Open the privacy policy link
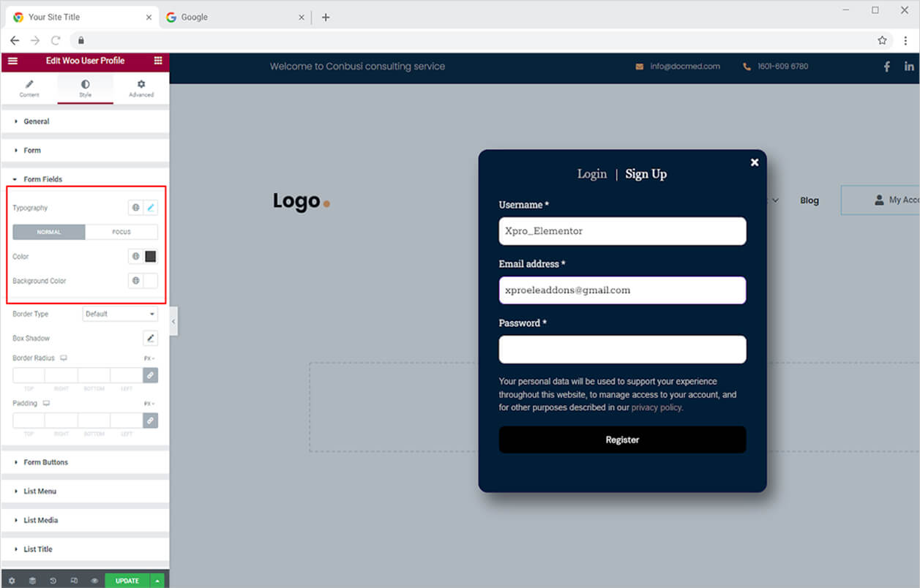Viewport: 920px width, 588px height. [x=657, y=407]
